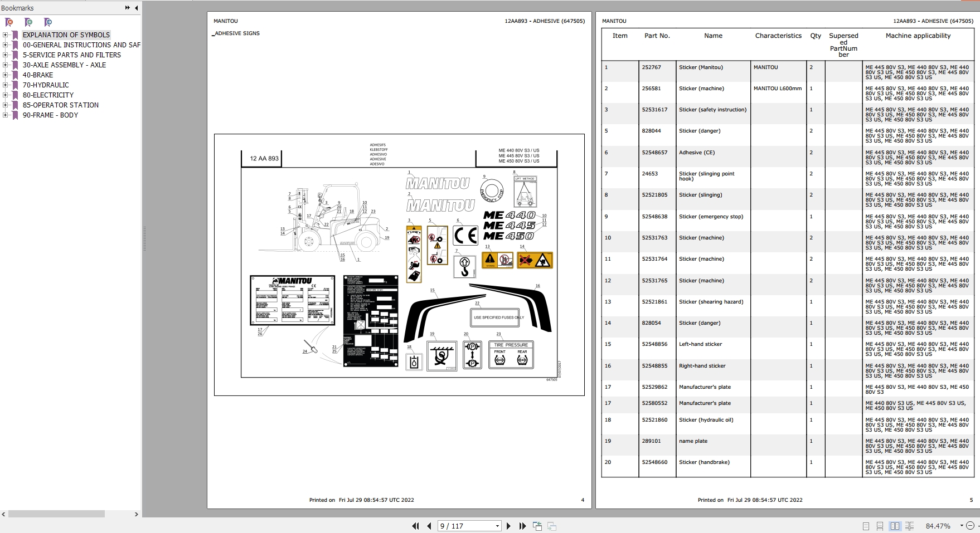Open 90-FRAME - BODY bookmark
The width and height of the screenshot is (980, 533).
click(x=50, y=115)
